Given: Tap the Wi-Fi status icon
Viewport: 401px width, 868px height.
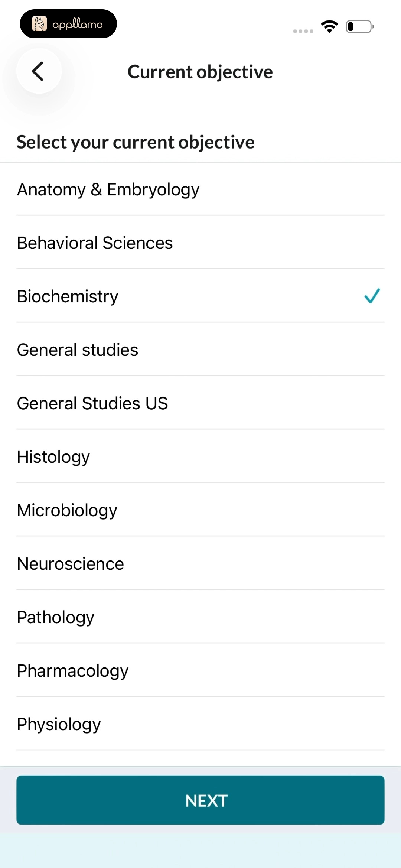Looking at the screenshot, I should tap(329, 27).
